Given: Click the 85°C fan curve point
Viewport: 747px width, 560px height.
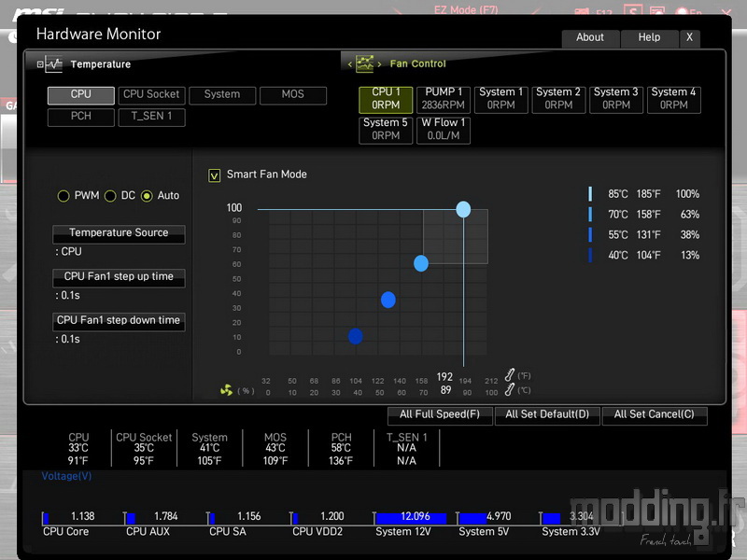Looking at the screenshot, I should click(x=463, y=209).
